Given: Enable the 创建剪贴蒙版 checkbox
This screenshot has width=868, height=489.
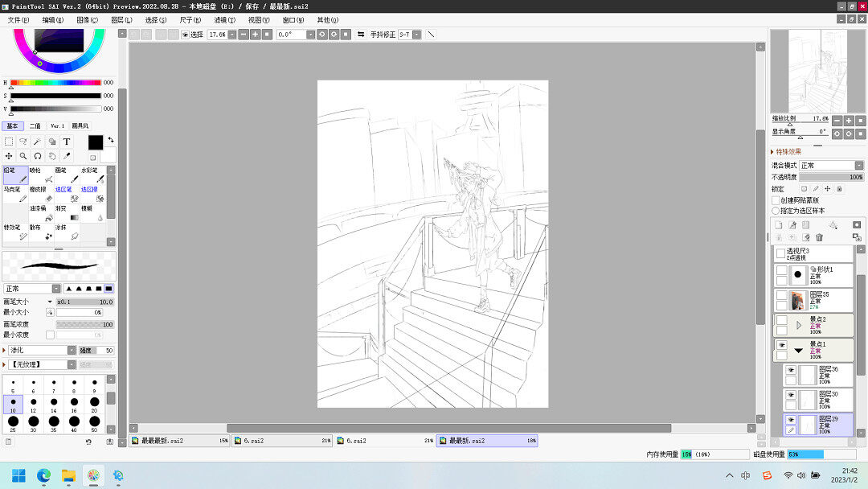Looking at the screenshot, I should pos(776,200).
